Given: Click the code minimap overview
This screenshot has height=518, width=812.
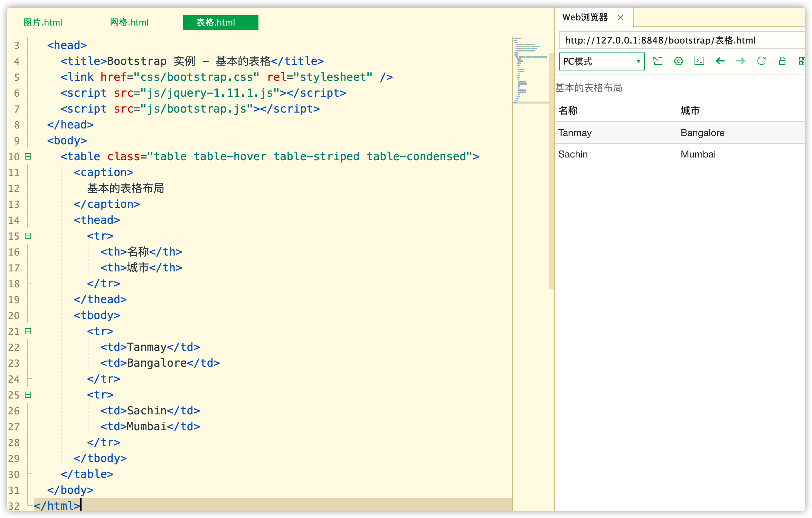Looking at the screenshot, I should pos(530,70).
